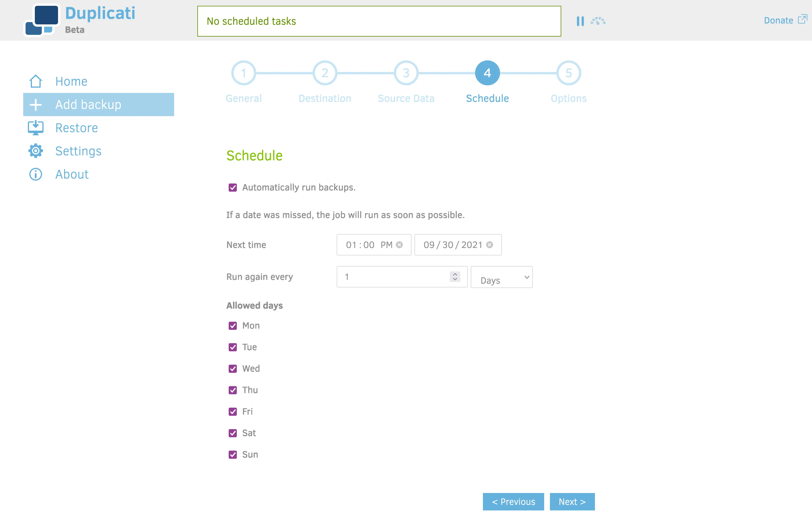Viewport: 812px width, 529px height.
Task: Click the About info icon
Action: click(x=35, y=174)
